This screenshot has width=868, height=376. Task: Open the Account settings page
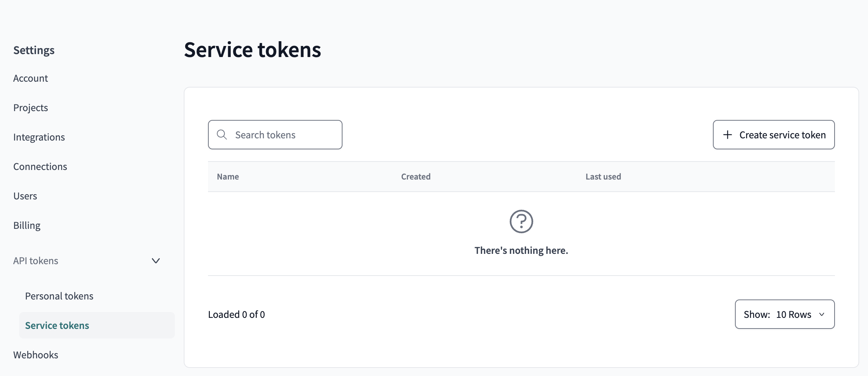click(31, 78)
